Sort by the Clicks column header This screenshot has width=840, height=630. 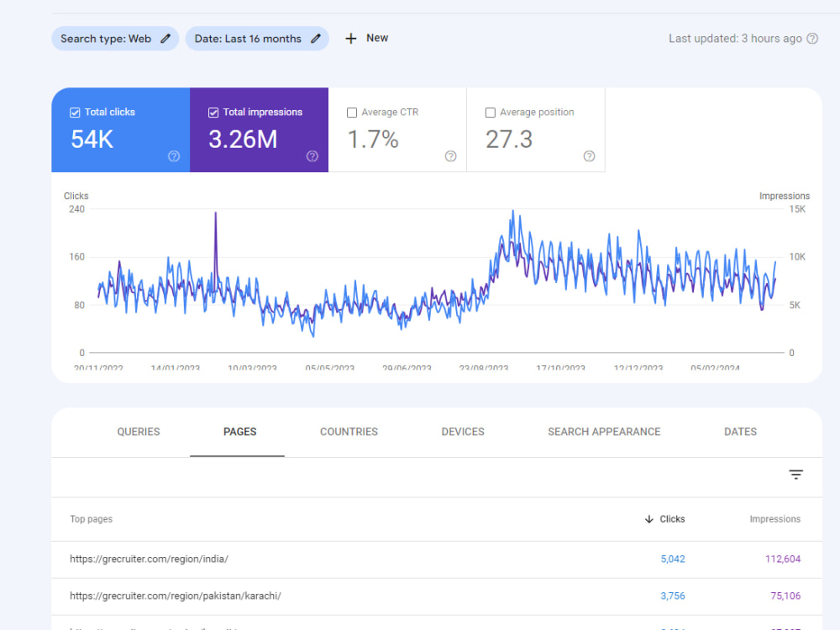click(672, 519)
